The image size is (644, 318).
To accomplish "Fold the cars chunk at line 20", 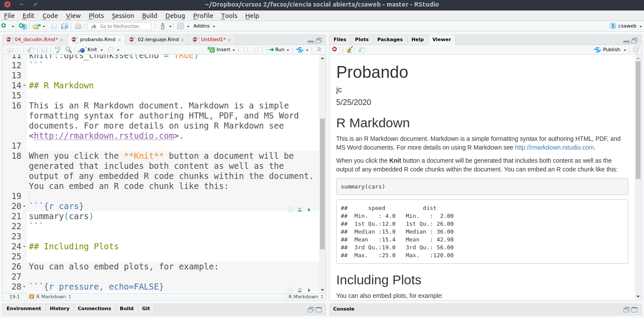I will pos(24,206).
